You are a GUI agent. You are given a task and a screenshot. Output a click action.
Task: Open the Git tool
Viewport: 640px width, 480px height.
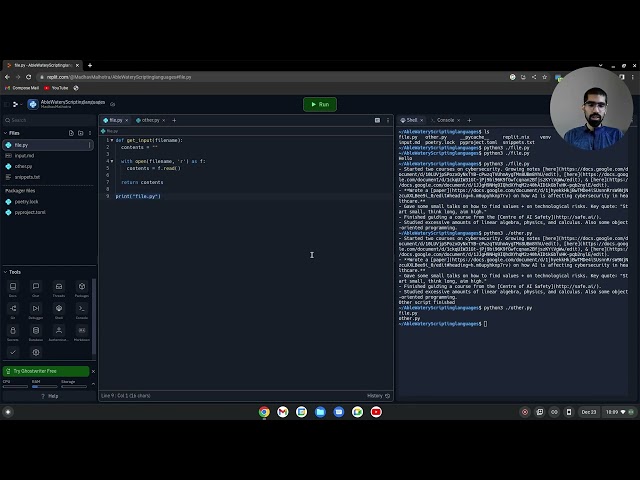13,311
